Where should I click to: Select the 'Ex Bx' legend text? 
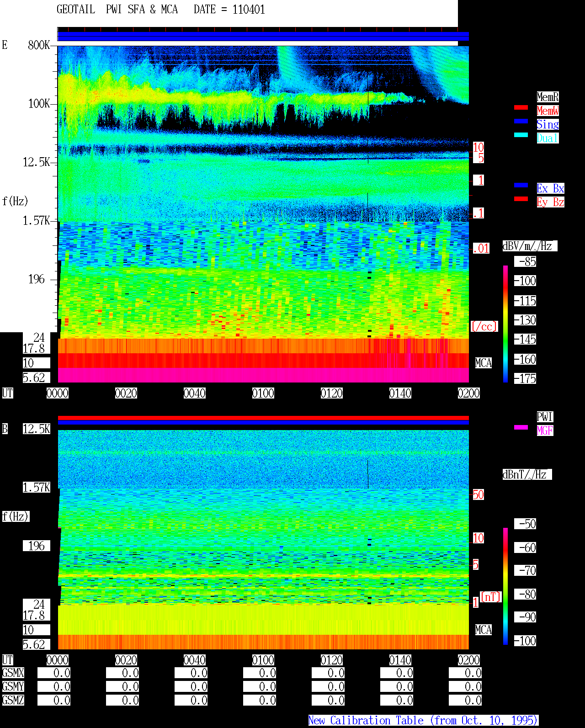pos(550,188)
